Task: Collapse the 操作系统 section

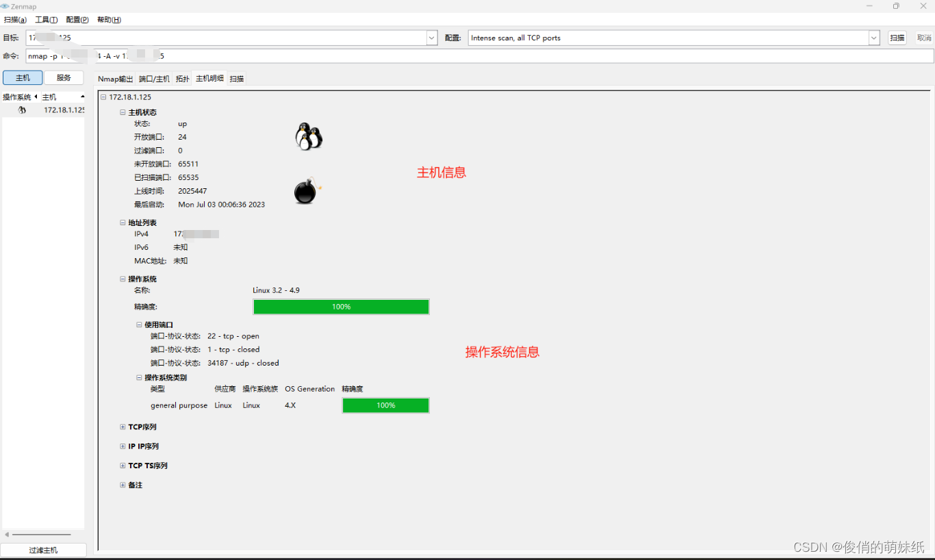Action: click(x=123, y=279)
